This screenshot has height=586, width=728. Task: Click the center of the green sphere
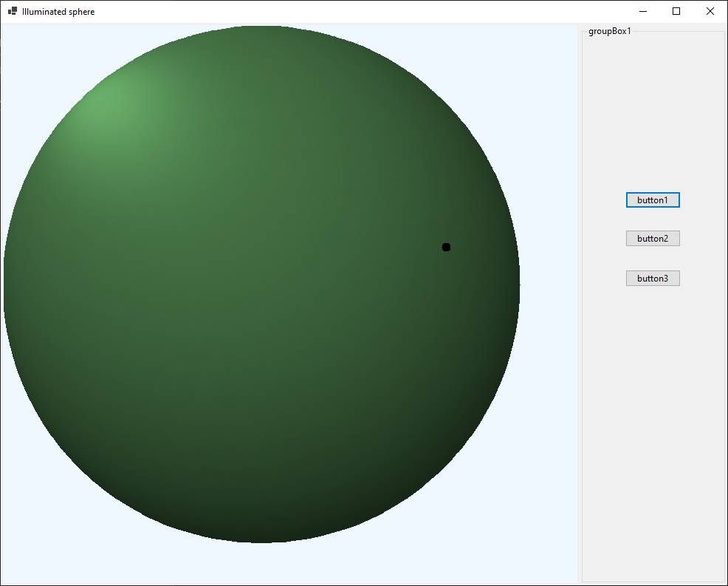point(261,285)
